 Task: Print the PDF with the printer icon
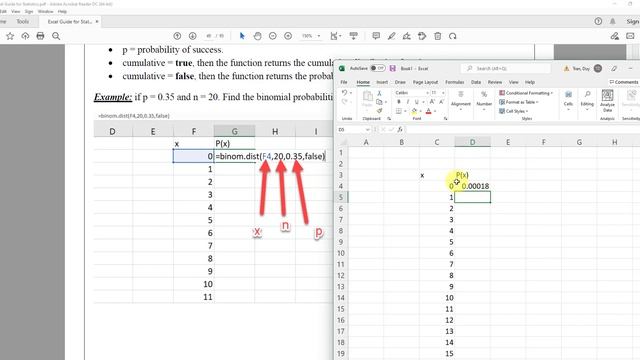click(40, 36)
